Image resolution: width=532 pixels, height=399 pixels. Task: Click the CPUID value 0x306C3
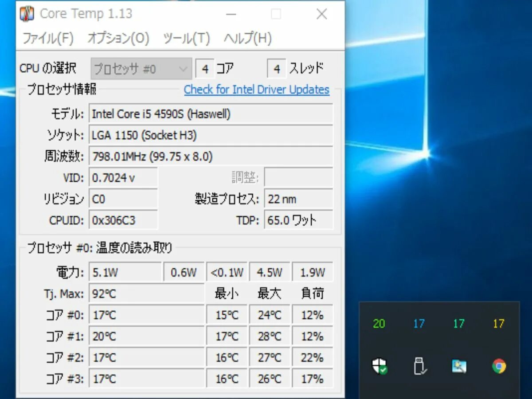coord(123,220)
